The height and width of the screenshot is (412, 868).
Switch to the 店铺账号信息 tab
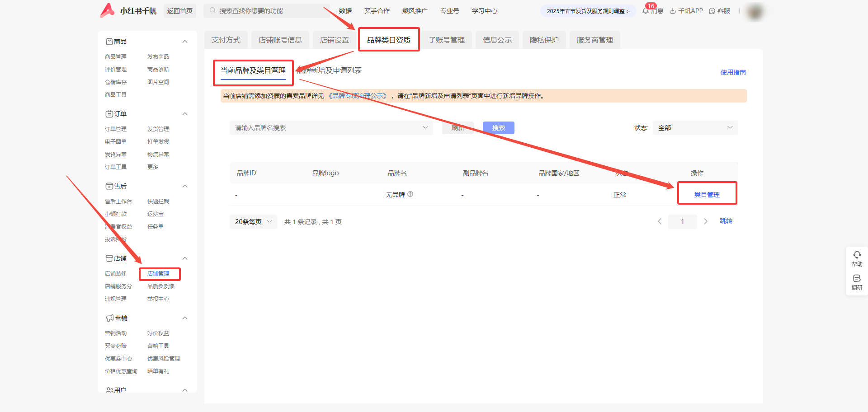(x=280, y=40)
